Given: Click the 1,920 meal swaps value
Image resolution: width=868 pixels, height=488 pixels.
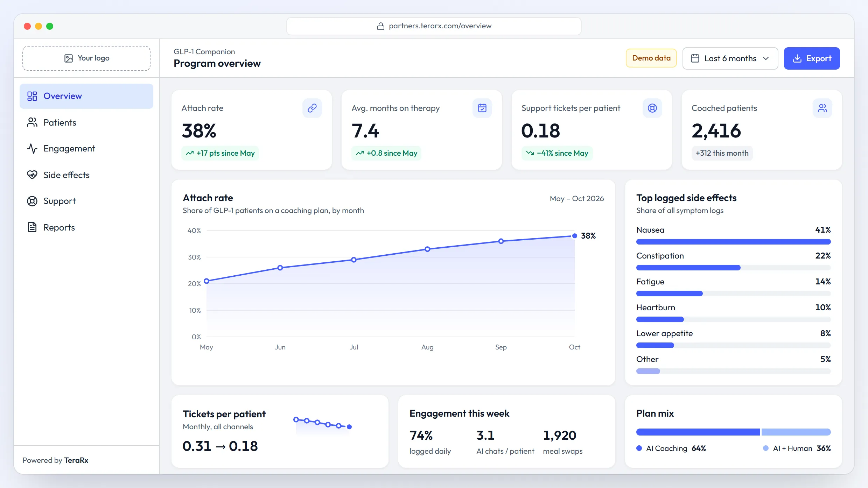Looking at the screenshot, I should pyautogui.click(x=559, y=436).
